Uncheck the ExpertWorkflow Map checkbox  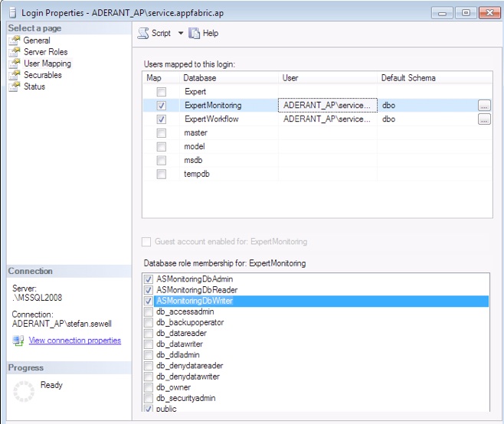pos(161,119)
